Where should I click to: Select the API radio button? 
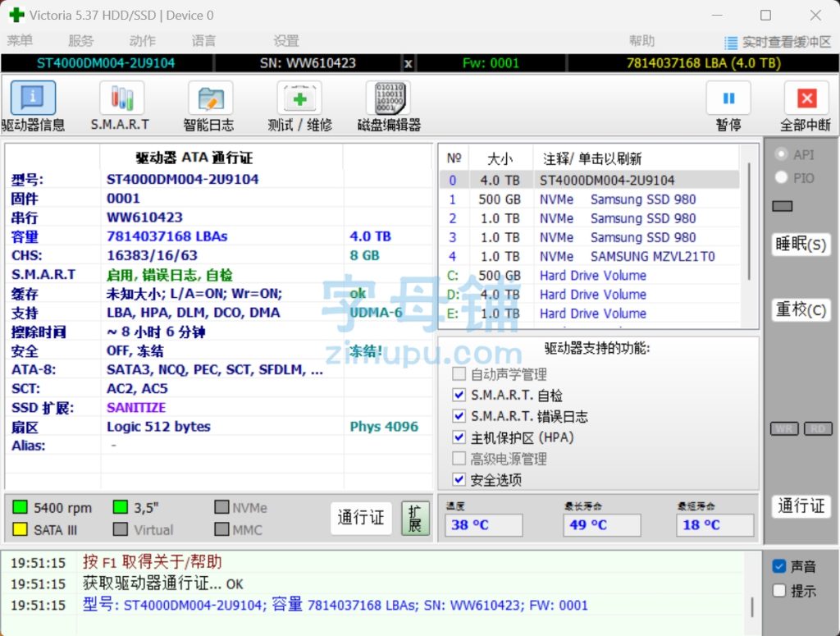[781, 154]
